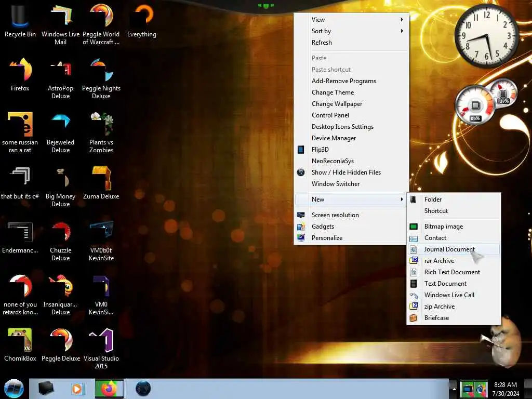
Task: Create a new Windows Live Call
Action: coord(454,295)
